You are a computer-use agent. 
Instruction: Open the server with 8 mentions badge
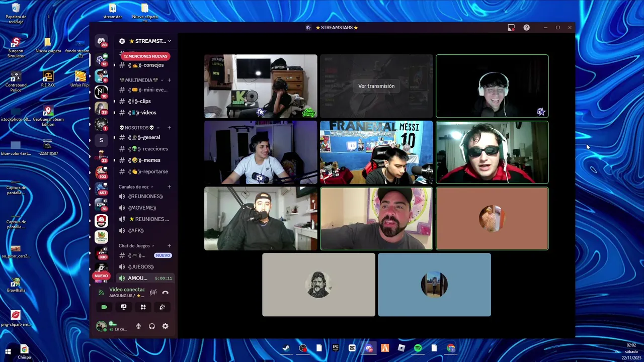click(101, 76)
